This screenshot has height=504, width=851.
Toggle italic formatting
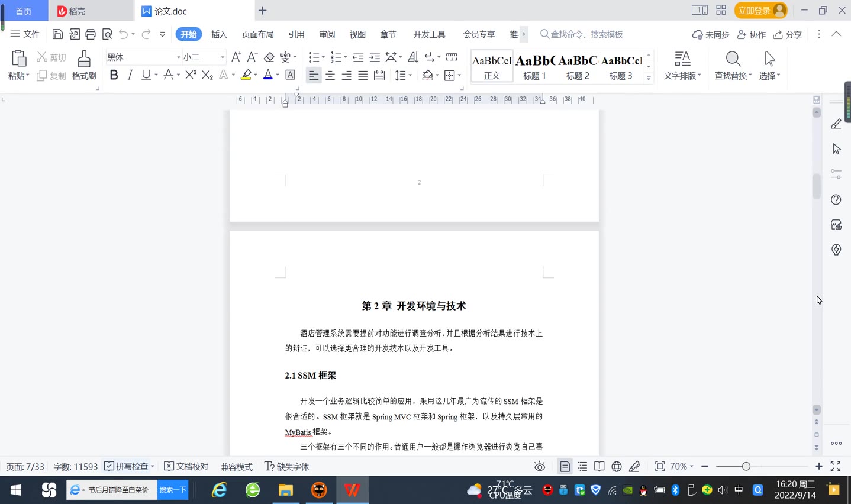130,75
